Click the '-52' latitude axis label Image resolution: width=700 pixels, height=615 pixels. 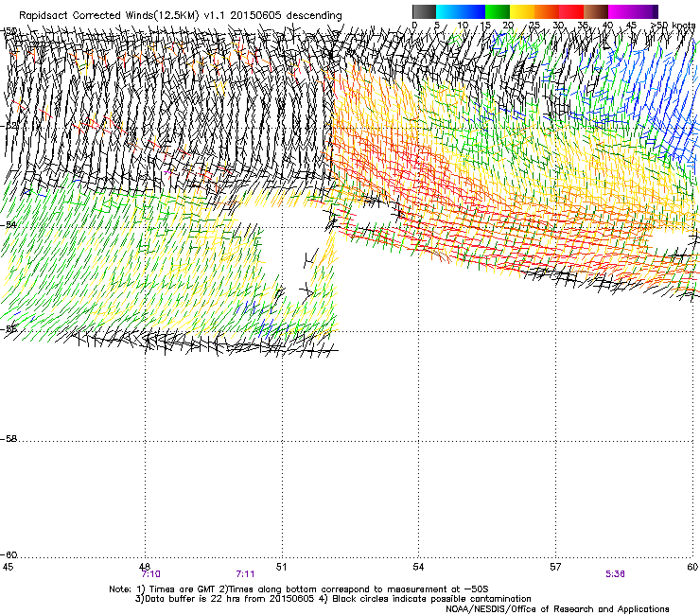pyautogui.click(x=9, y=126)
